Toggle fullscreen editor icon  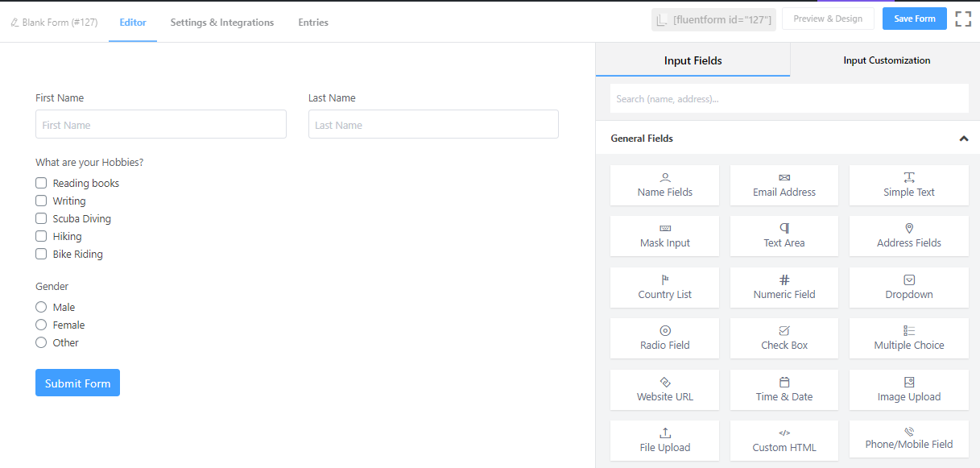963,19
